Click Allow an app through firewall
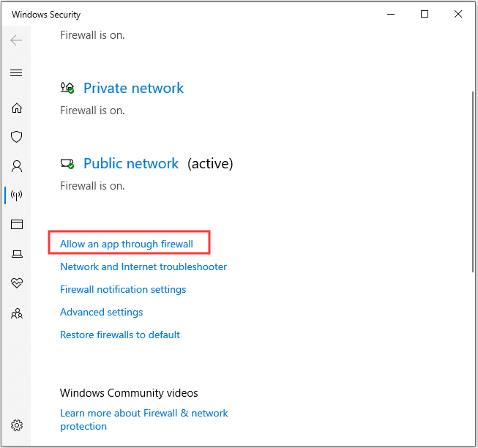Image resolution: width=478 pixels, height=448 pixels. point(127,244)
